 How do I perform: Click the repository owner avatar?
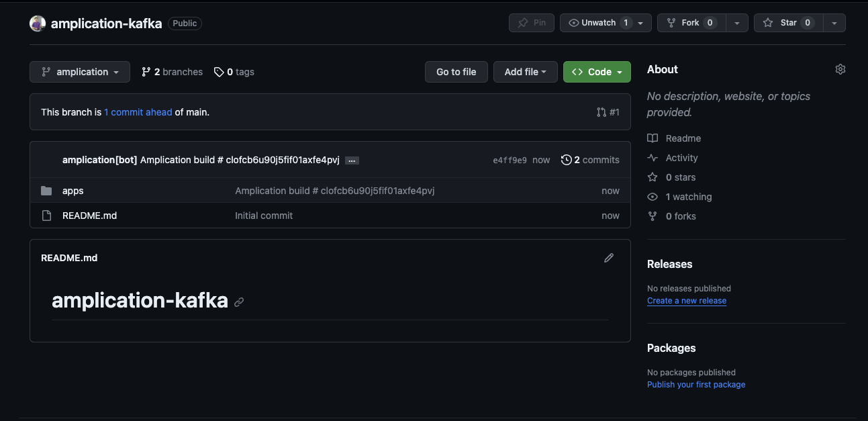click(x=38, y=24)
